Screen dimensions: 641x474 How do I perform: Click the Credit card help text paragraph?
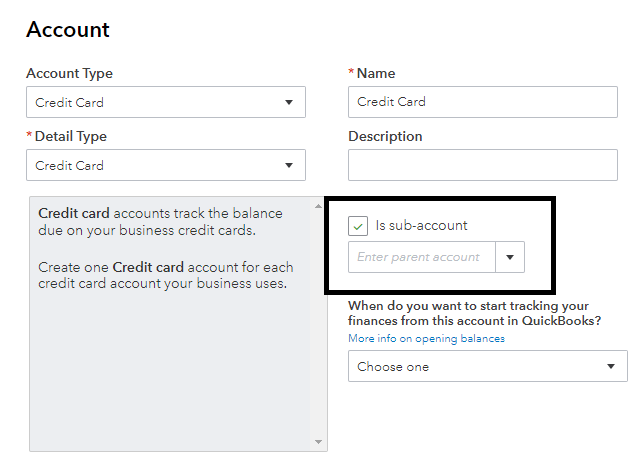160,222
